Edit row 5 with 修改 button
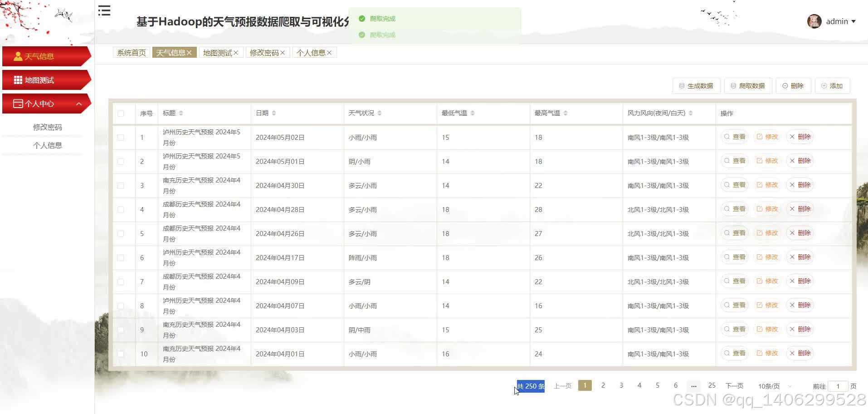 767,233
